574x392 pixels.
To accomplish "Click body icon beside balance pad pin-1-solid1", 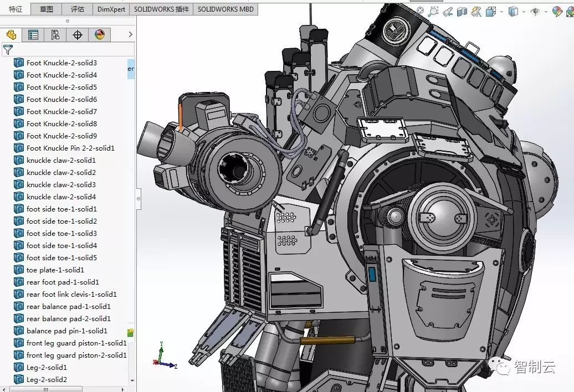I will [19, 331].
